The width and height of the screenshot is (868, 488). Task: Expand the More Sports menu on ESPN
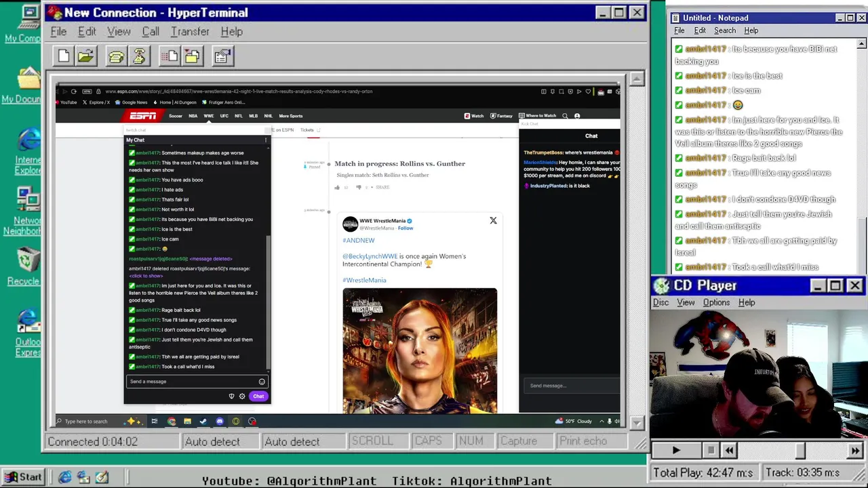(291, 116)
